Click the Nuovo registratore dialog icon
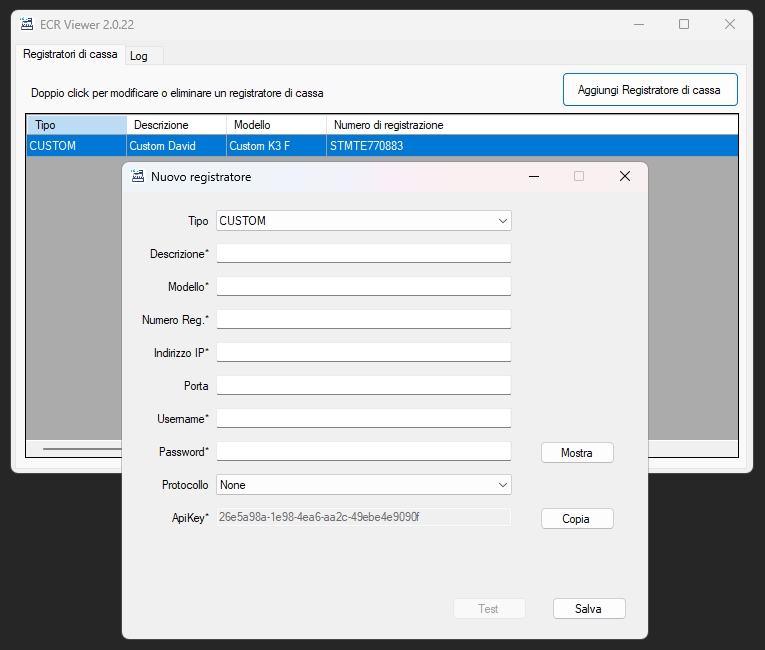This screenshot has width=765, height=650. tap(138, 176)
